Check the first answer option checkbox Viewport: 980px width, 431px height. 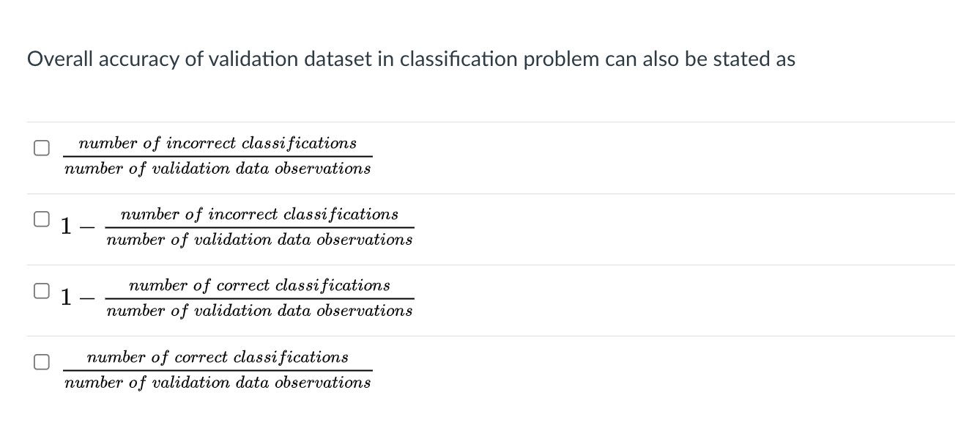coord(41,148)
